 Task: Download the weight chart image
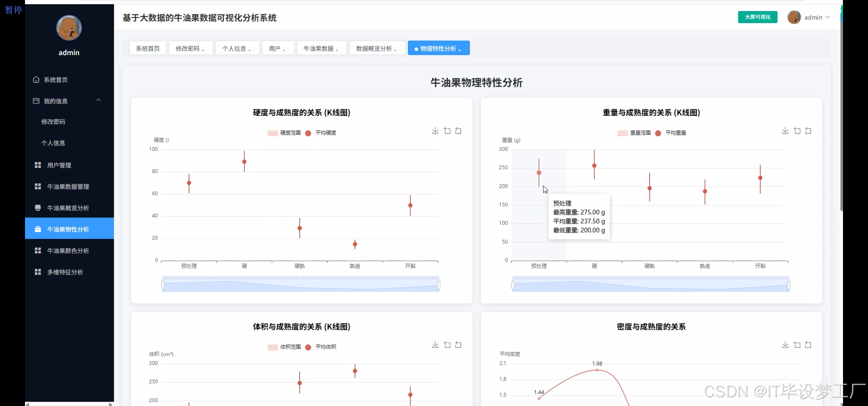click(x=785, y=131)
